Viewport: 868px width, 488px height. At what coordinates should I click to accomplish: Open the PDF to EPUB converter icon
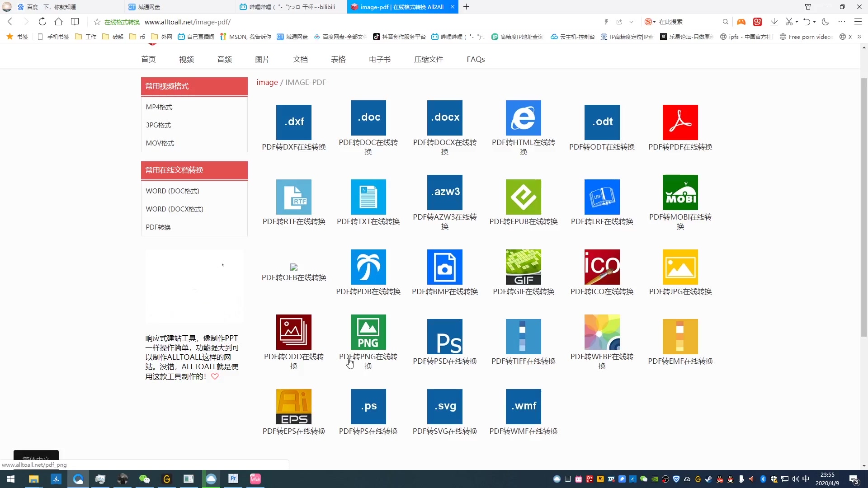(524, 197)
